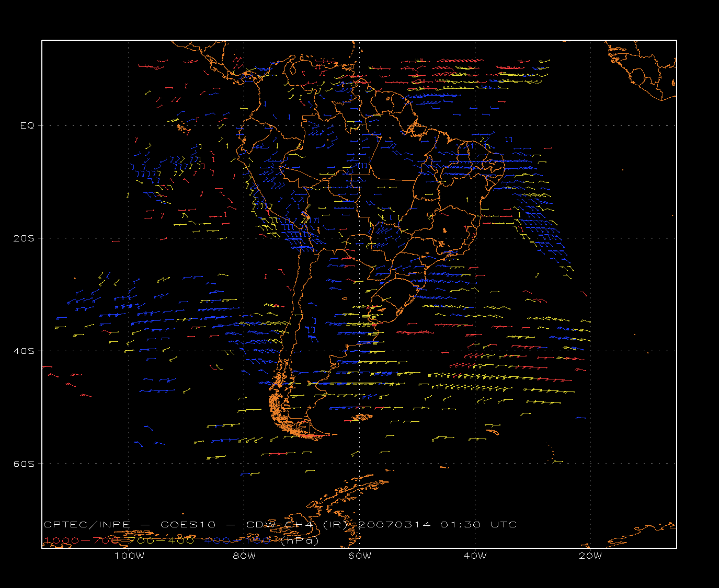Click the CPTEC/INPE caption text
Screen dimensions: 719x588
pyautogui.click(x=87, y=524)
